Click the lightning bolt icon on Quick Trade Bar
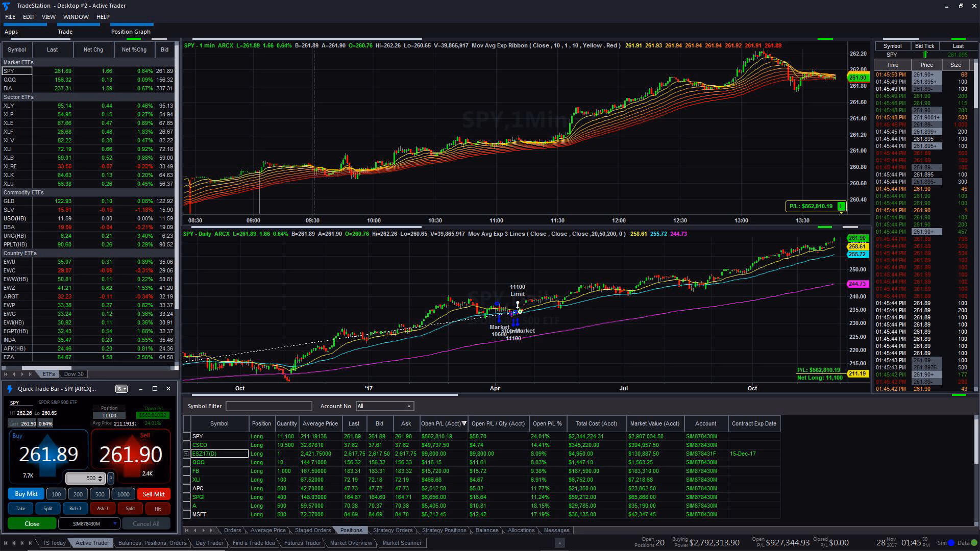Image resolution: width=980 pixels, height=551 pixels. (10, 389)
